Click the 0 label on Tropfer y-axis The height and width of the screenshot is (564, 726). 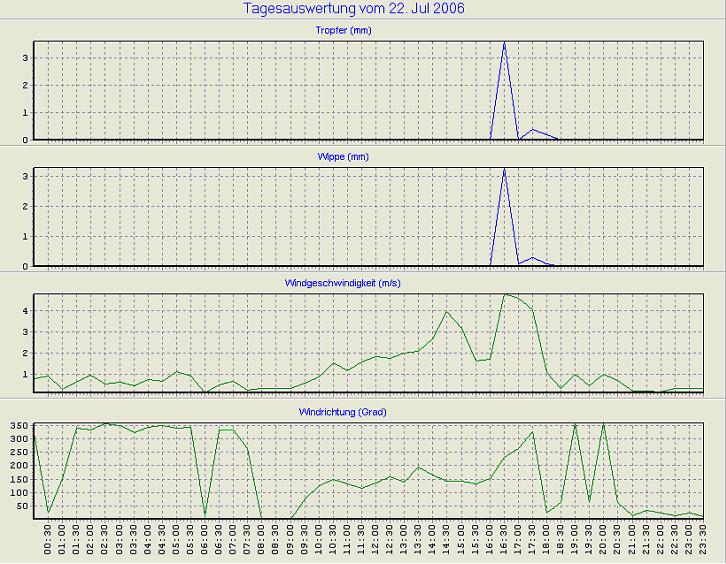(24, 140)
